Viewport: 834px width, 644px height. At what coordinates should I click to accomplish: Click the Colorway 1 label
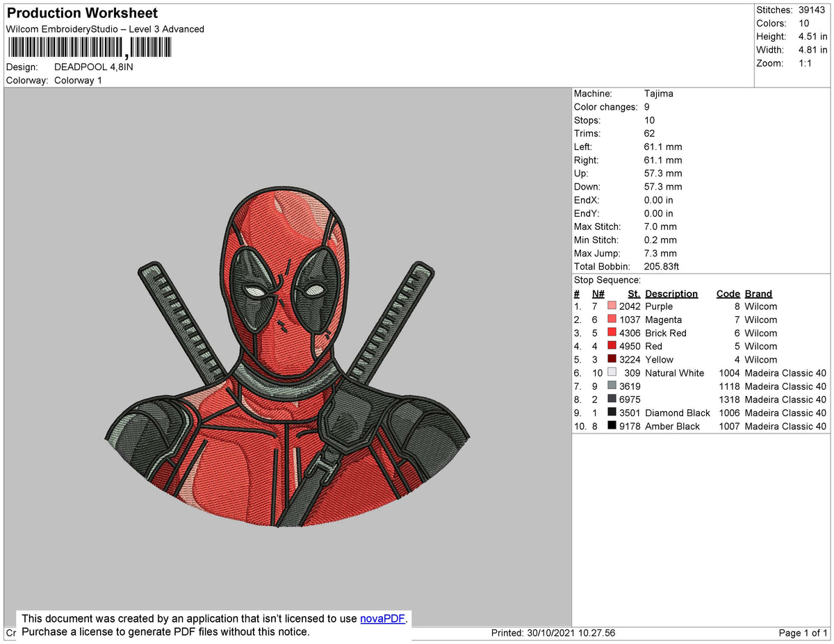pyautogui.click(x=78, y=80)
